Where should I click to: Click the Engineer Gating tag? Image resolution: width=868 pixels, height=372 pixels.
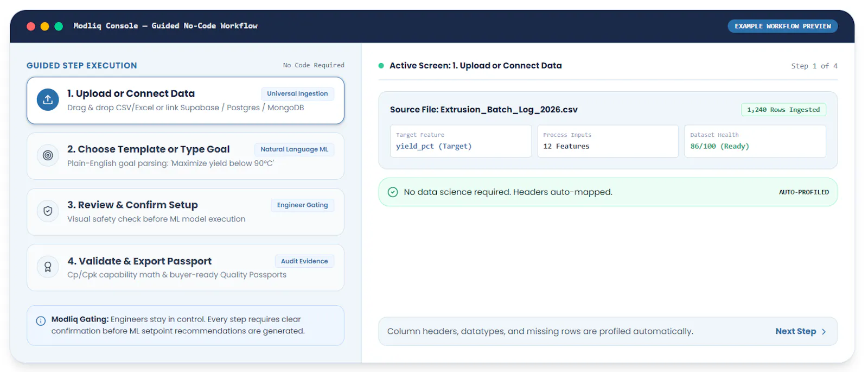302,205
